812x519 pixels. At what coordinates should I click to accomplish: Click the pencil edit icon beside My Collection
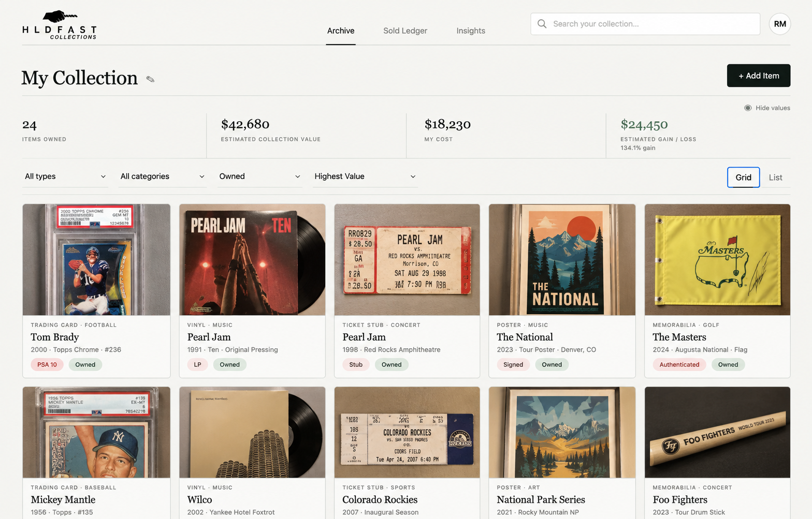click(x=150, y=79)
